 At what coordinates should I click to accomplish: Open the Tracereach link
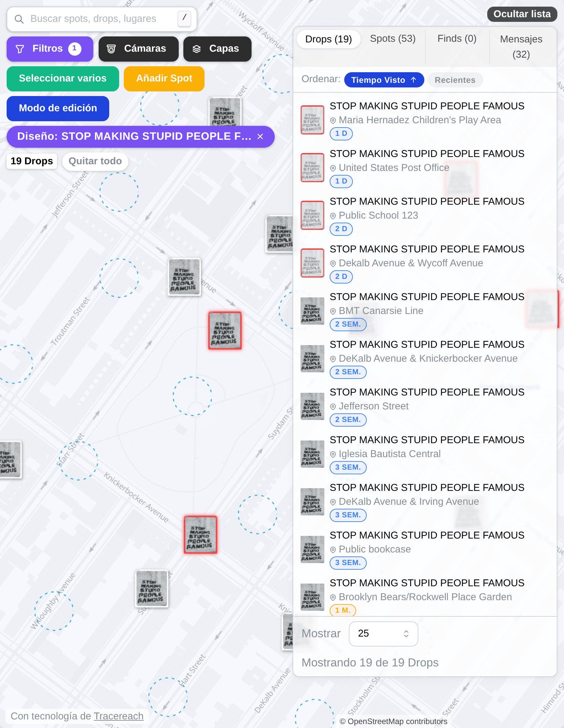[x=118, y=716]
